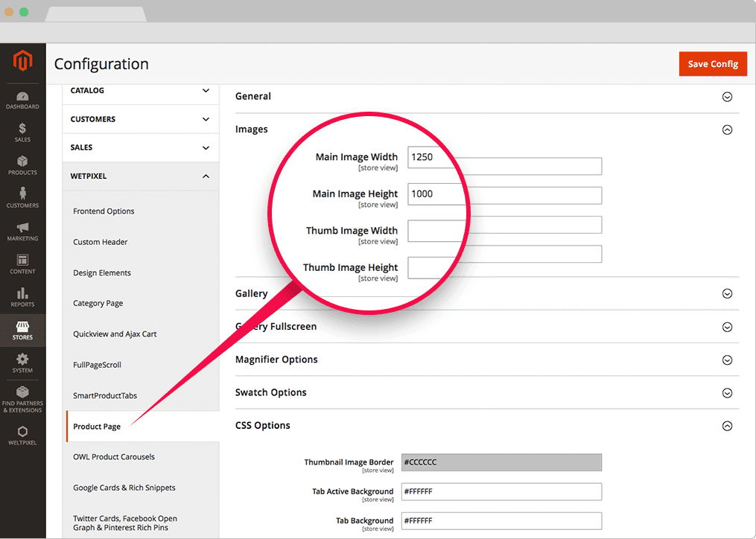Open the Quickview and Ajax Cart tab
The height and width of the screenshot is (539, 756).
[115, 334]
